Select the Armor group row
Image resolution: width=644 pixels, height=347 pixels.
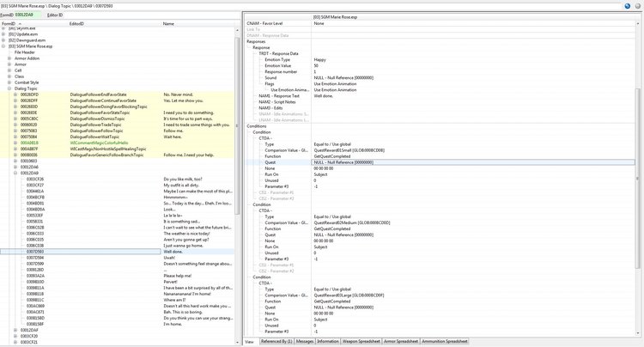(21, 64)
